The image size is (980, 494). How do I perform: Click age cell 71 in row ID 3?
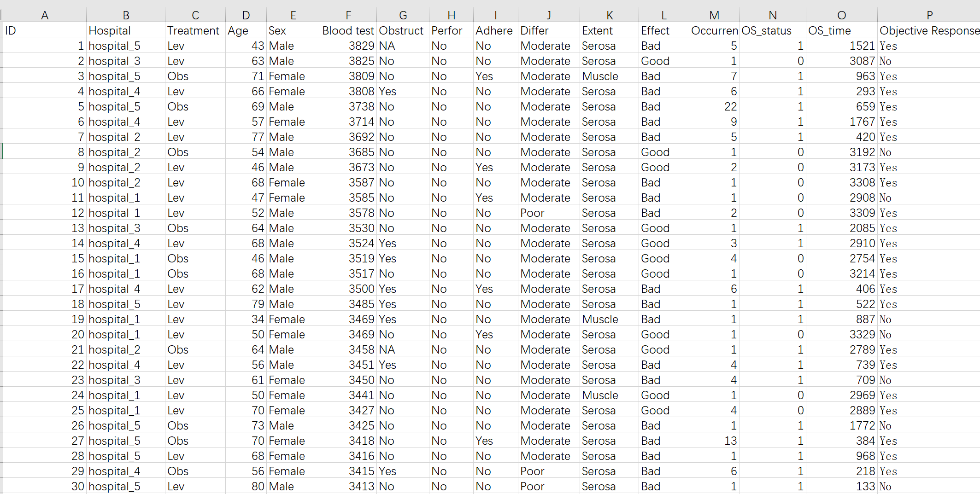pos(246,76)
